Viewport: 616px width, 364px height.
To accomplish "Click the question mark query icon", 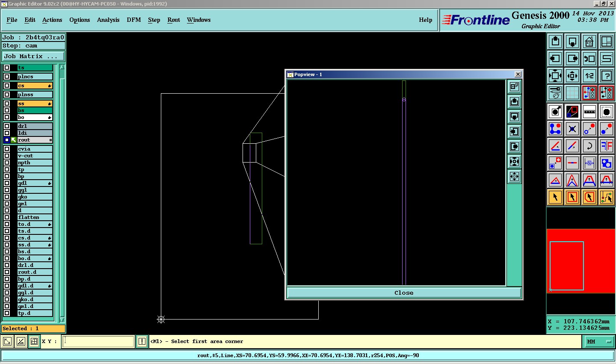I will (607, 76).
